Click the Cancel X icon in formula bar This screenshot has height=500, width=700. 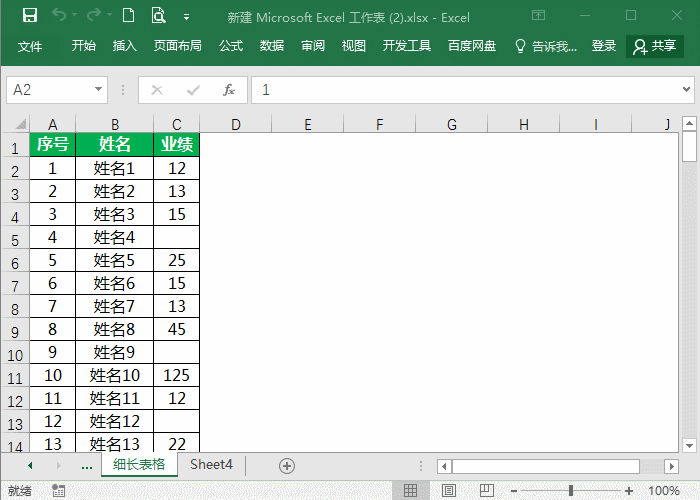point(157,90)
